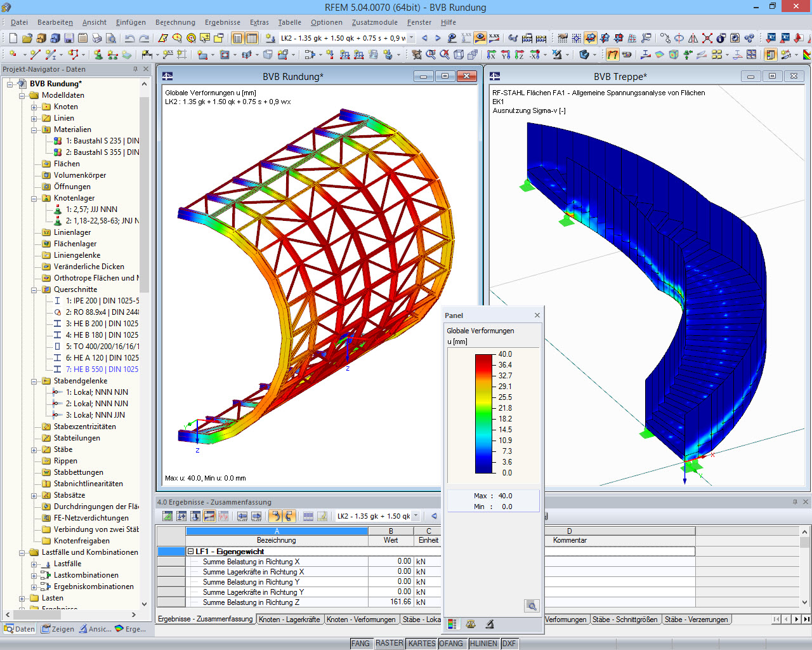Open a new model with the New icon

pos(14,37)
